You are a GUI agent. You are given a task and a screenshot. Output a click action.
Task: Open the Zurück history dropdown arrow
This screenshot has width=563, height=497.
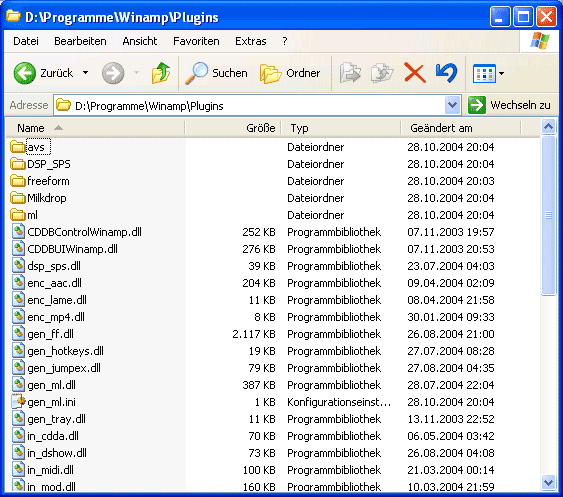coord(85,73)
